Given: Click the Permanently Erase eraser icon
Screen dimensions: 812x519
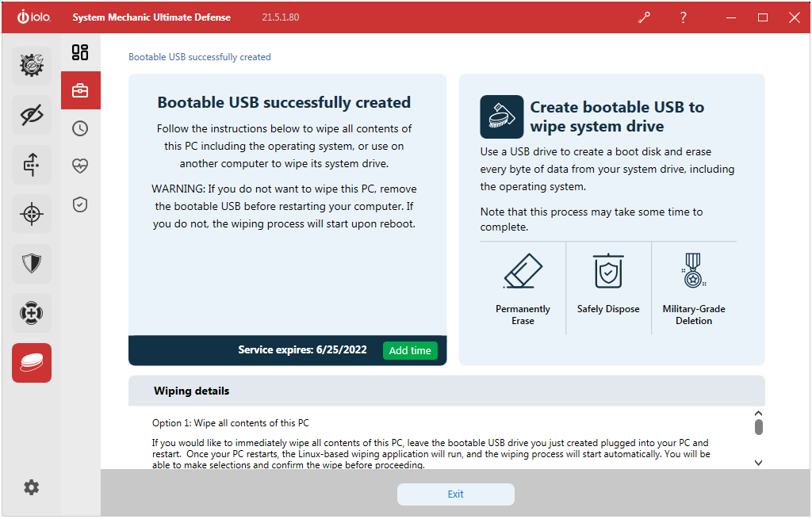Looking at the screenshot, I should click(x=523, y=271).
